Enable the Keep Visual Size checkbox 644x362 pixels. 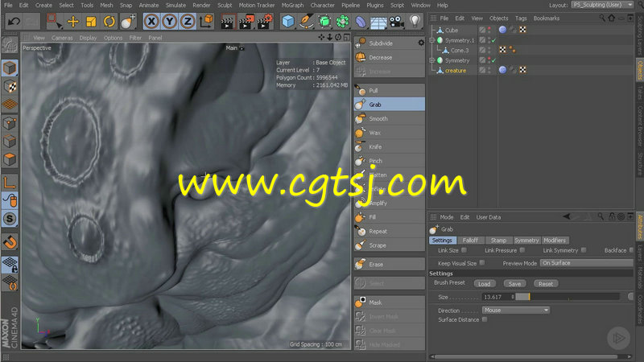pyautogui.click(x=482, y=263)
